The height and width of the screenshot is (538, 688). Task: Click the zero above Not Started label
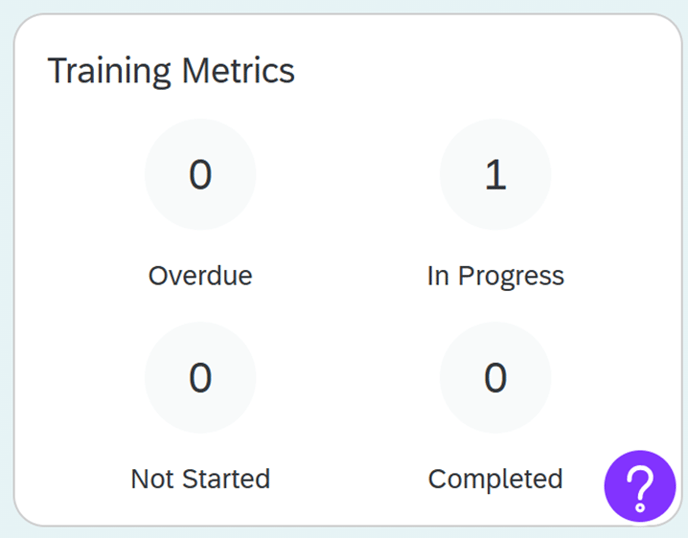click(201, 378)
